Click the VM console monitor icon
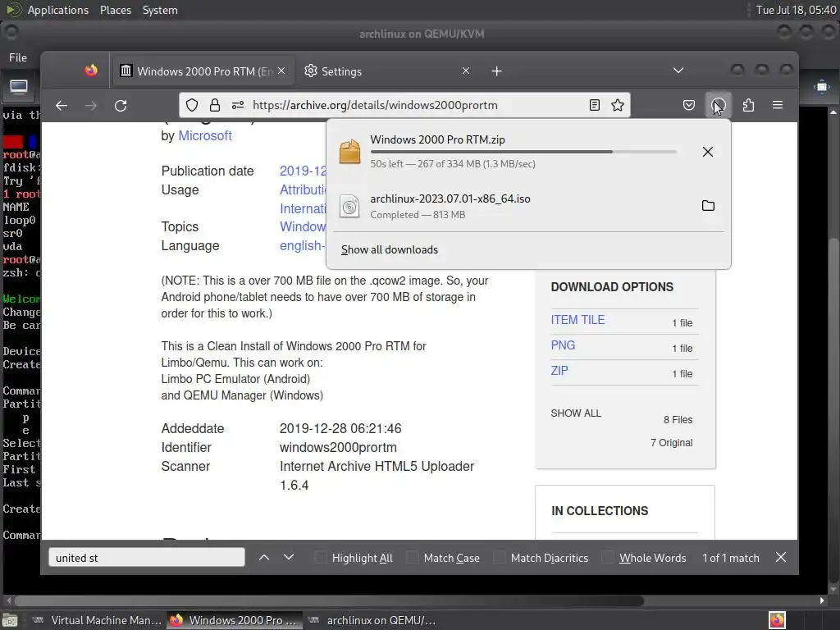The height and width of the screenshot is (630, 840). point(19,87)
